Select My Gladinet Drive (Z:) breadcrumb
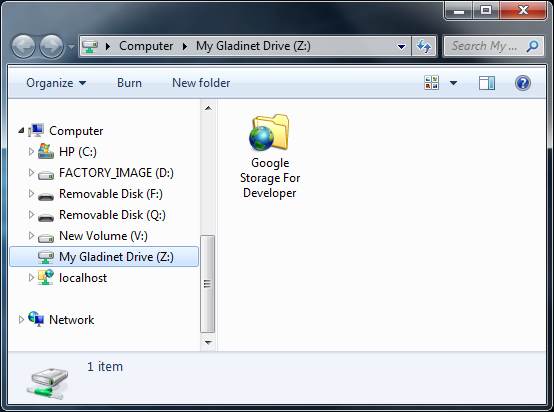554x412 pixels. [253, 46]
